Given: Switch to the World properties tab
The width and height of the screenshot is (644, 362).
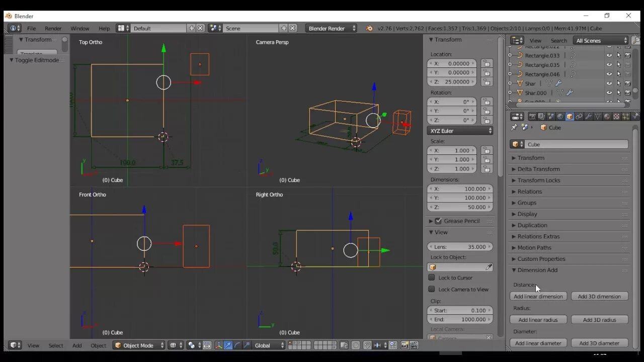Looking at the screenshot, I should (560, 116).
